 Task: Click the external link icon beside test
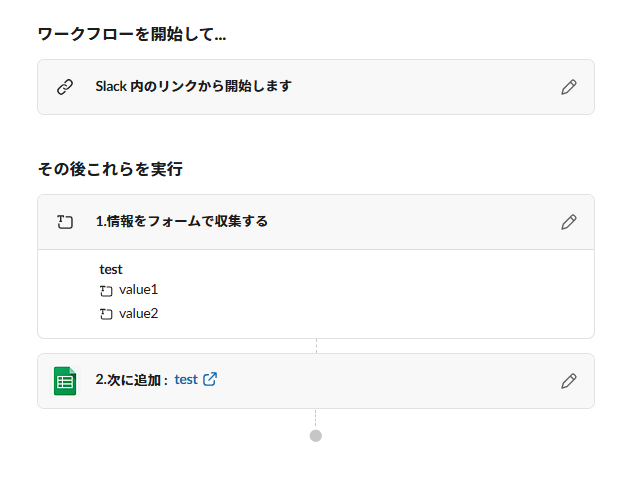pos(210,380)
